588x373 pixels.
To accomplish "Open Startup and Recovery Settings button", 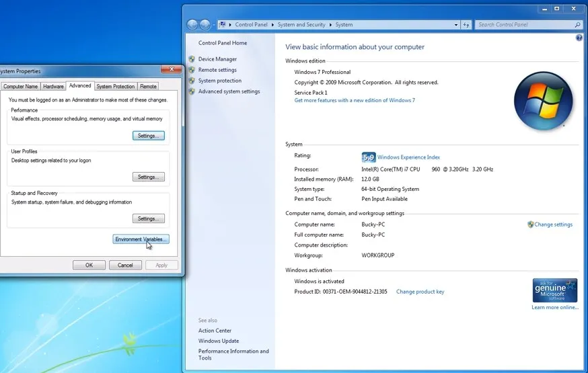I will pyautogui.click(x=149, y=218).
